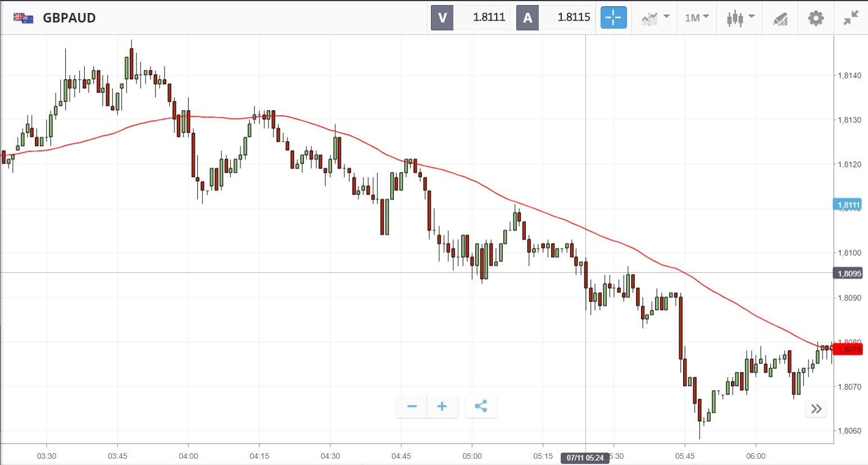Click the V sell price button

click(x=470, y=17)
